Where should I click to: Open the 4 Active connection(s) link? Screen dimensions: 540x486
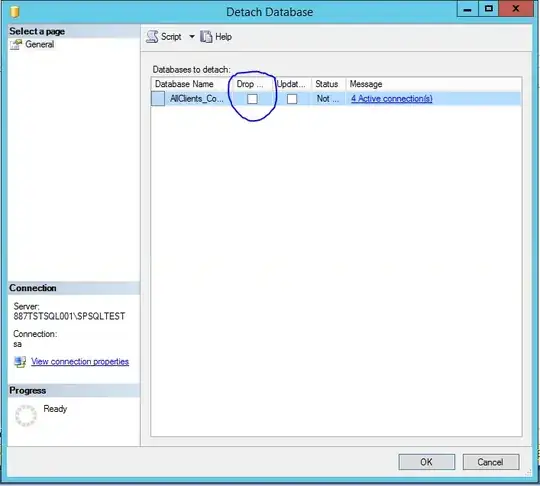coord(392,99)
